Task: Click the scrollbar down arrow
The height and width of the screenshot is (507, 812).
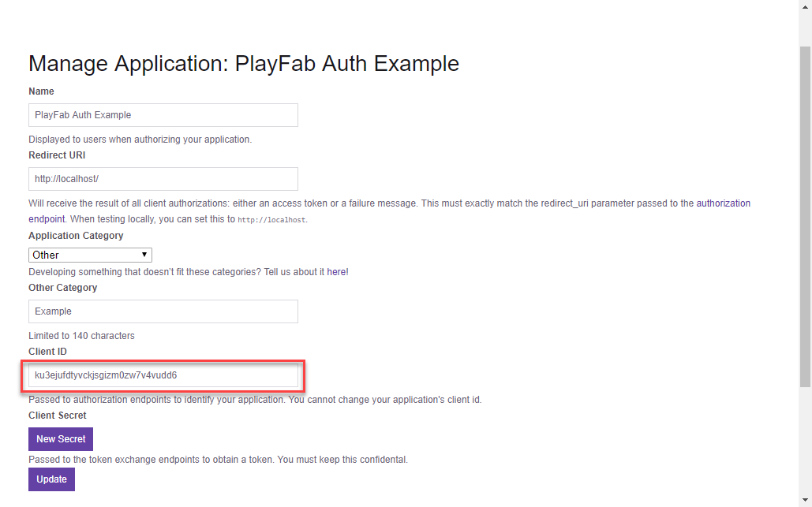Action: 806,500
